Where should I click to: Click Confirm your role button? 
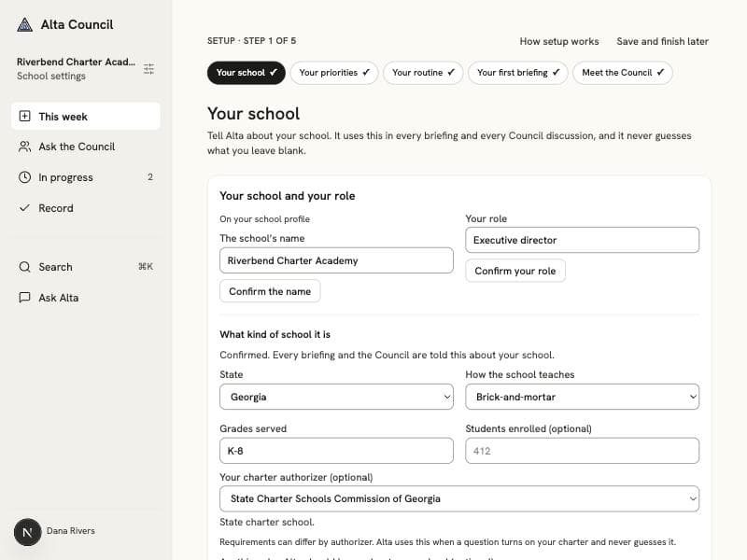tap(515, 271)
